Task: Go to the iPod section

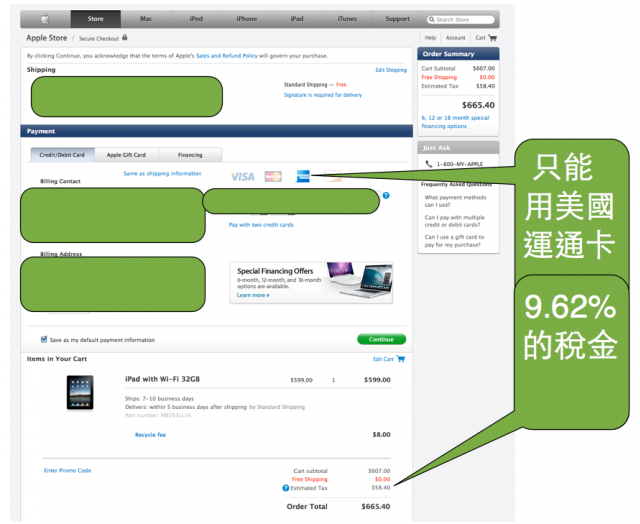Action: click(x=196, y=19)
